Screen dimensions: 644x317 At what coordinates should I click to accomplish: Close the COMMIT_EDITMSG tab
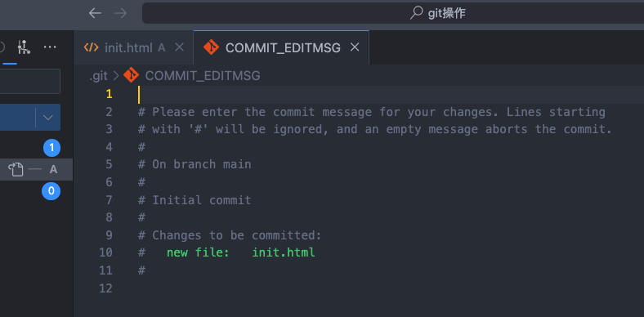click(x=355, y=47)
